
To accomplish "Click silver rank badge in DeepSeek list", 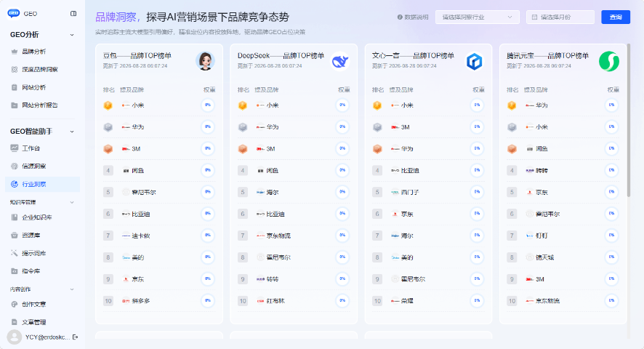I will click(243, 127).
